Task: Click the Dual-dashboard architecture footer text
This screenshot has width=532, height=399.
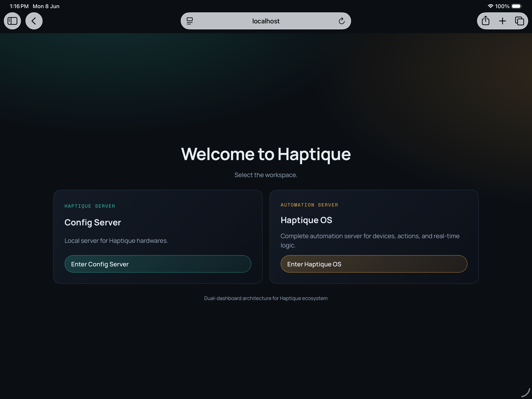Action: click(x=266, y=298)
